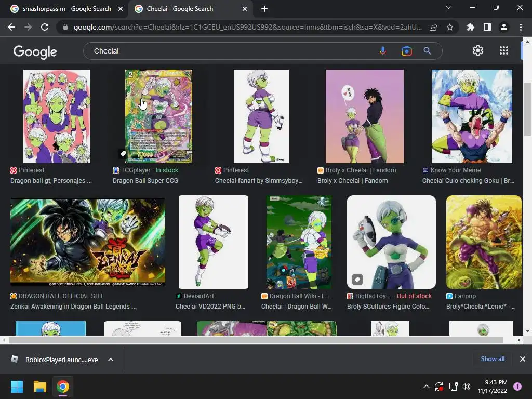
Task: Open File Explorer from the taskbar
Action: (39, 387)
